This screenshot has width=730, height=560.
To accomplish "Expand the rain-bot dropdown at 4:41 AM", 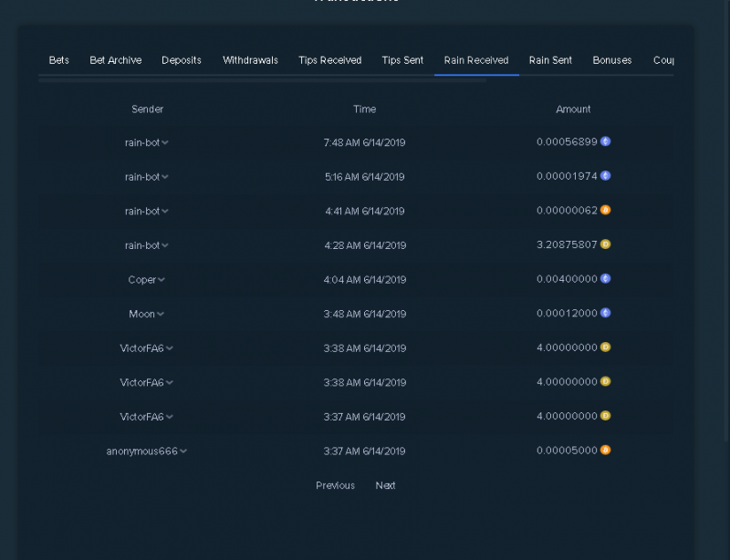I will (x=165, y=212).
